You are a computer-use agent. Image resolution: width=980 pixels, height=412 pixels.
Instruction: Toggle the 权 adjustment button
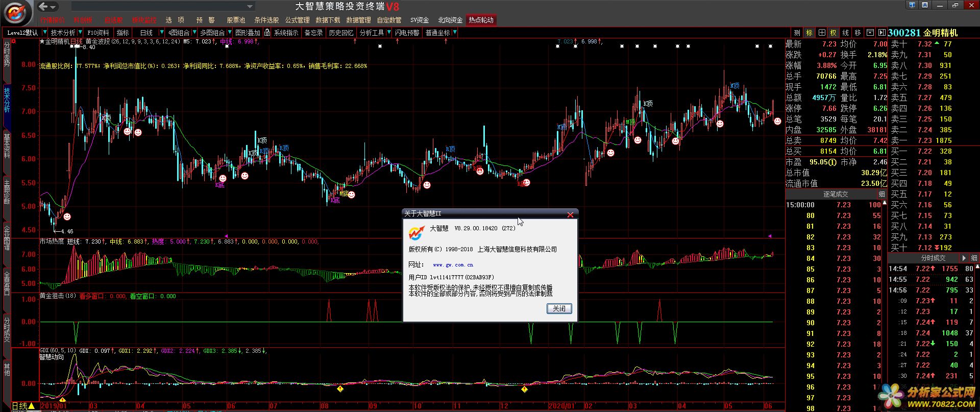coord(833,33)
